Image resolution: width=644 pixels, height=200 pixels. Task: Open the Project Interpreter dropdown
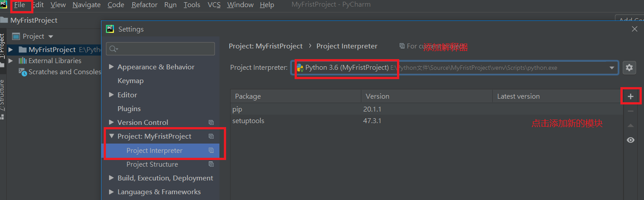coord(612,68)
